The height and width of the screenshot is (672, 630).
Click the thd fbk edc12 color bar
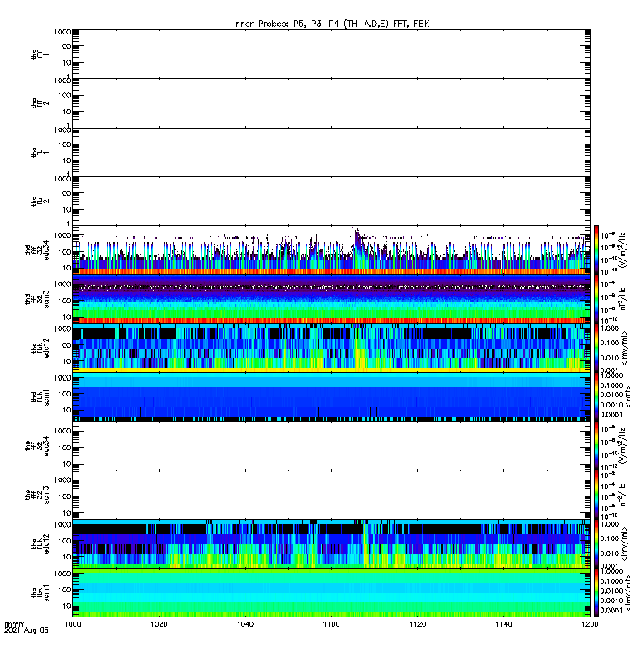pyautogui.click(x=596, y=348)
